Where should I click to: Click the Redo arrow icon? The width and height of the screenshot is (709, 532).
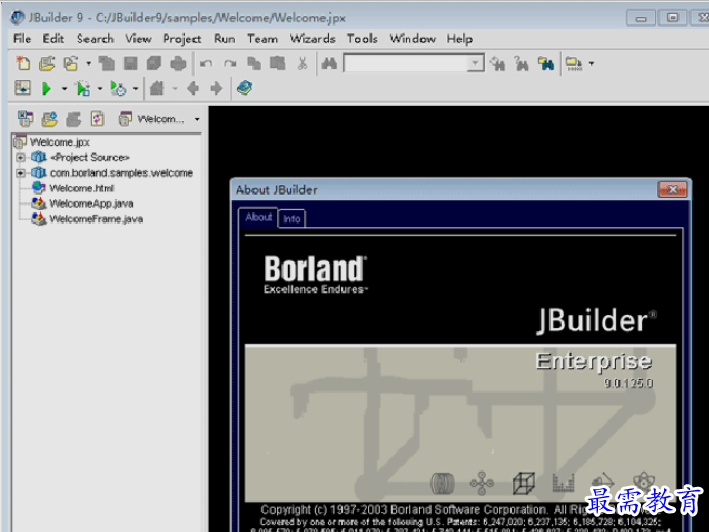(230, 64)
